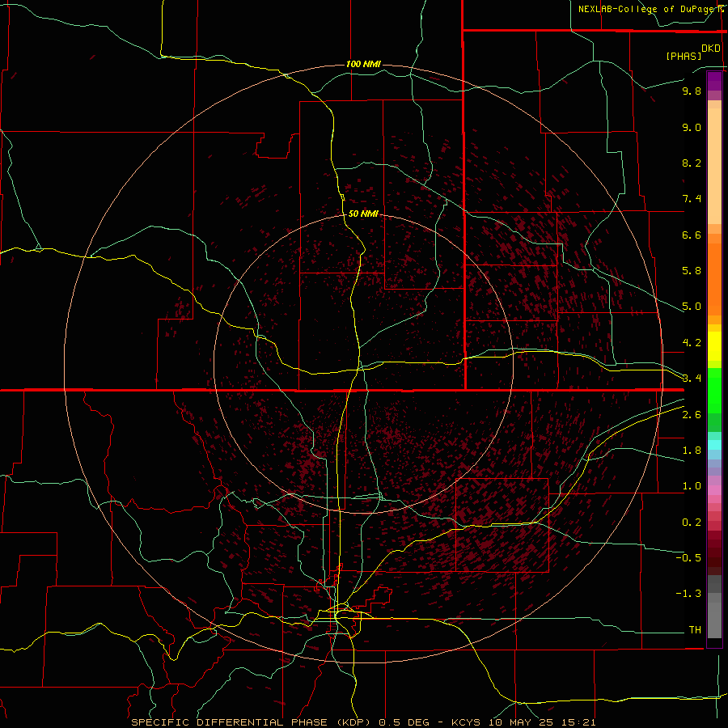Viewport: 728px width, 728px height.
Task: Click the KDP product title caption at bottom
Action: click(x=363, y=722)
